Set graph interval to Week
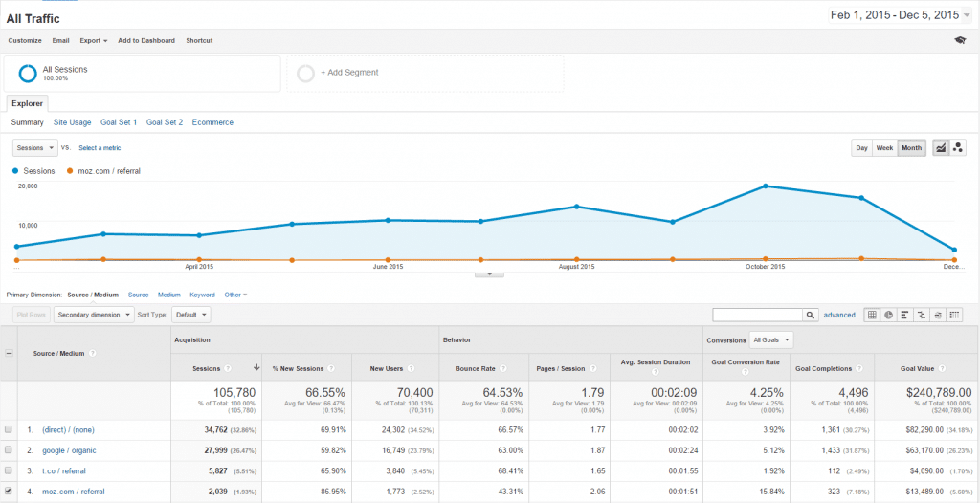The width and height of the screenshot is (980, 503). (x=884, y=148)
